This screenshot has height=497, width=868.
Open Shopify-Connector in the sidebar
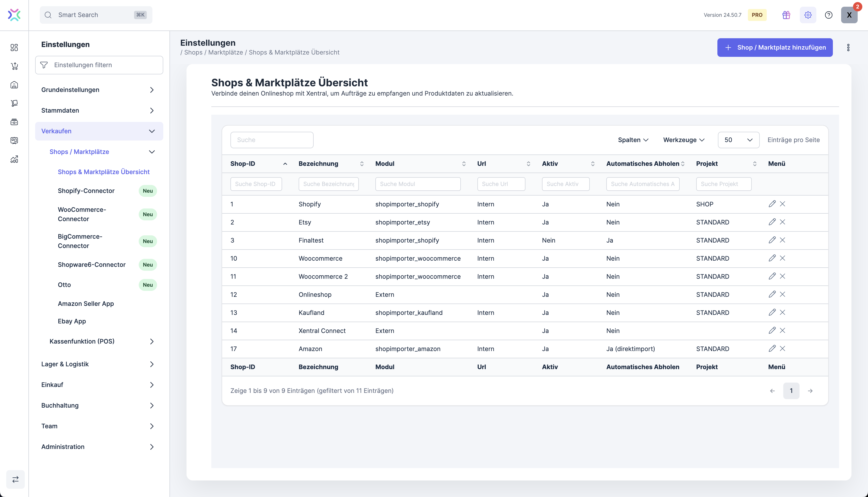coord(86,191)
